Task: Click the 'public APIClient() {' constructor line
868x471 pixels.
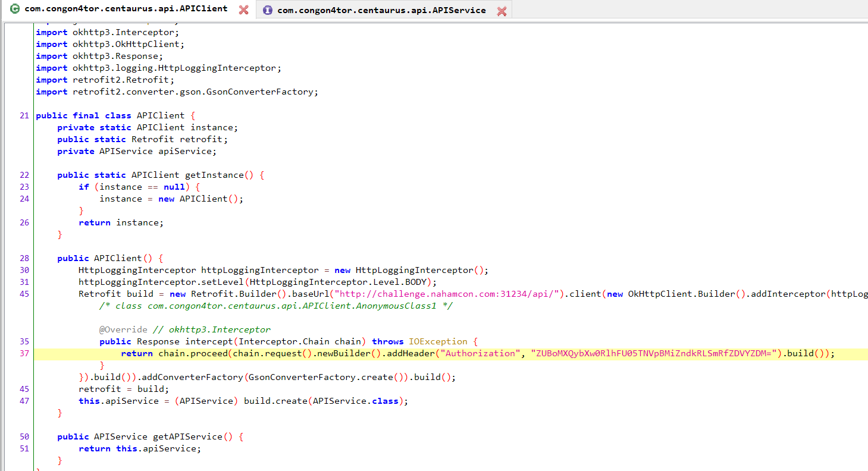Action: point(110,258)
